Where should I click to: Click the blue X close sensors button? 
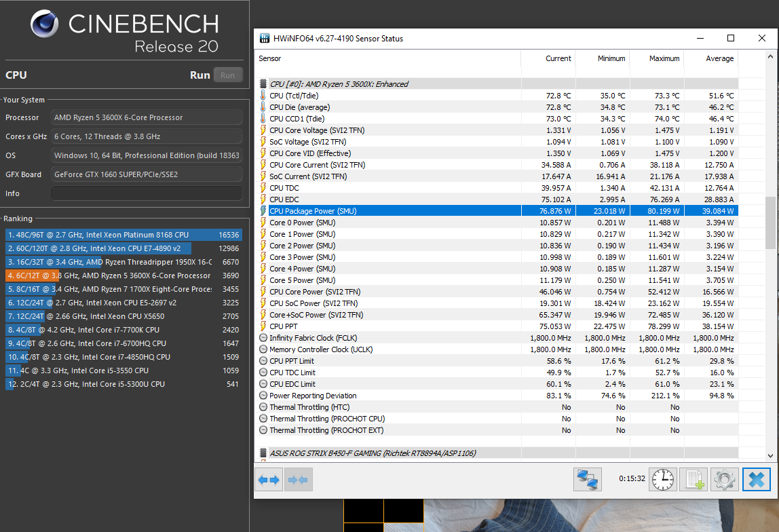756,480
